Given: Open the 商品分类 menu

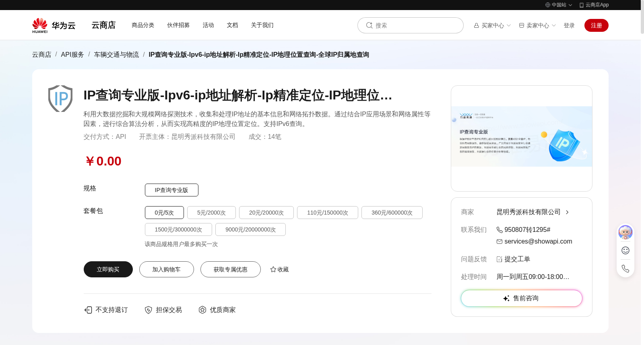Looking at the screenshot, I should pyautogui.click(x=143, y=25).
